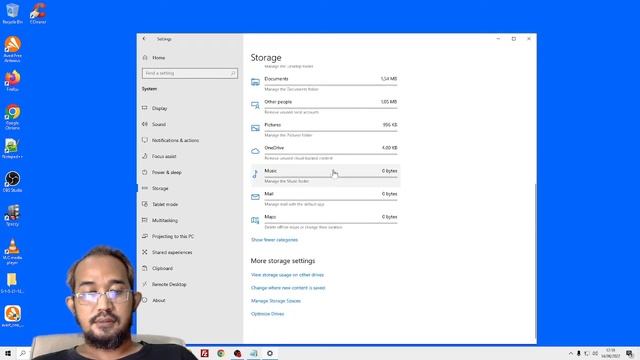640x360 pixels.
Task: Click the volume tray icon
Action: pyautogui.click(x=595, y=353)
